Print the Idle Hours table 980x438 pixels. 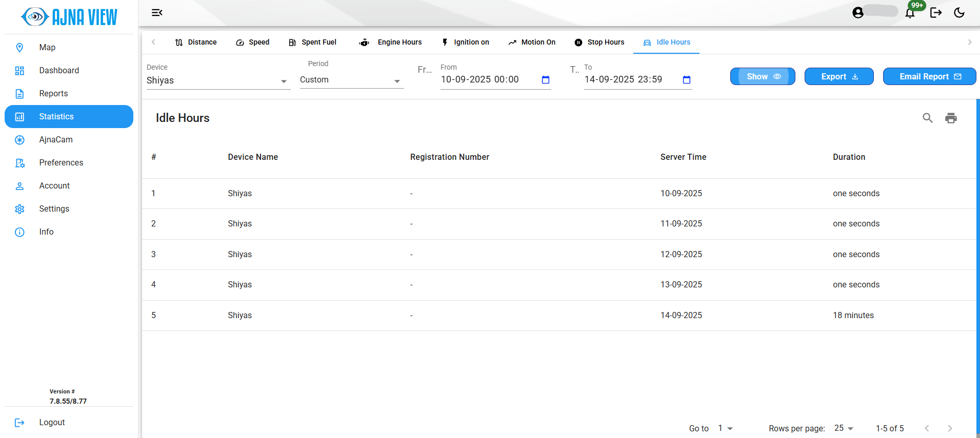(951, 118)
